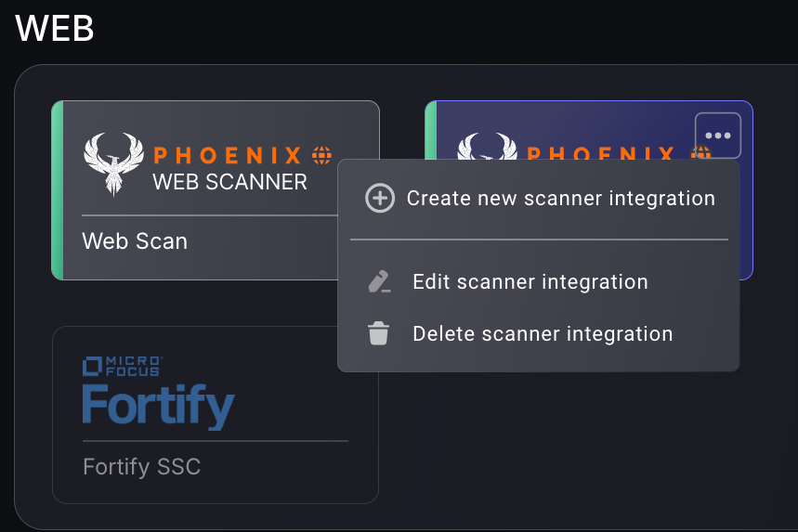Select 'Create new scanner integration' menu entry
The width and height of the screenshot is (798, 532).
[x=560, y=199]
